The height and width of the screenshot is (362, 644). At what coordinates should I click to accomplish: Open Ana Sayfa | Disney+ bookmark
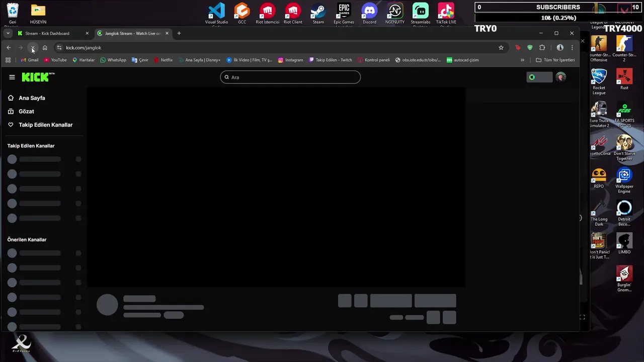coord(199,60)
